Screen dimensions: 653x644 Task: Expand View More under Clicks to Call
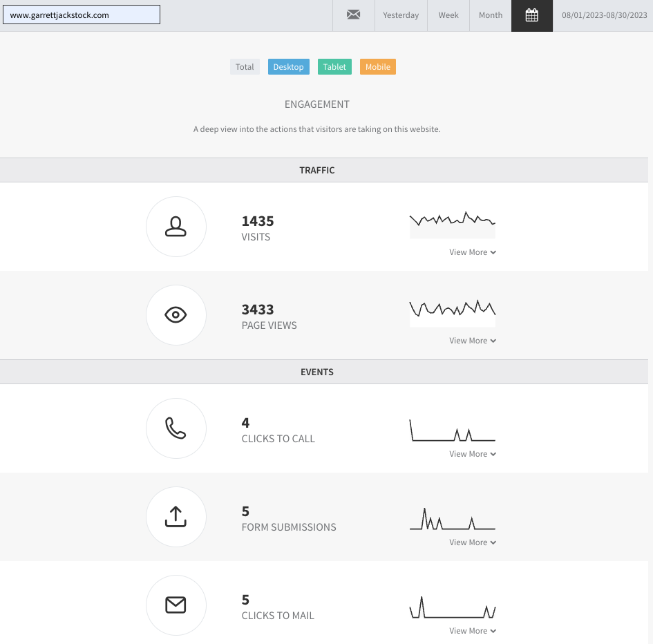tap(472, 453)
